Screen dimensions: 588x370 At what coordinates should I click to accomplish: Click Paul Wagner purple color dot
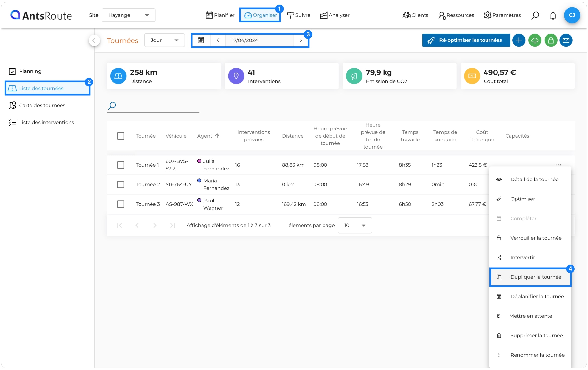coord(199,200)
